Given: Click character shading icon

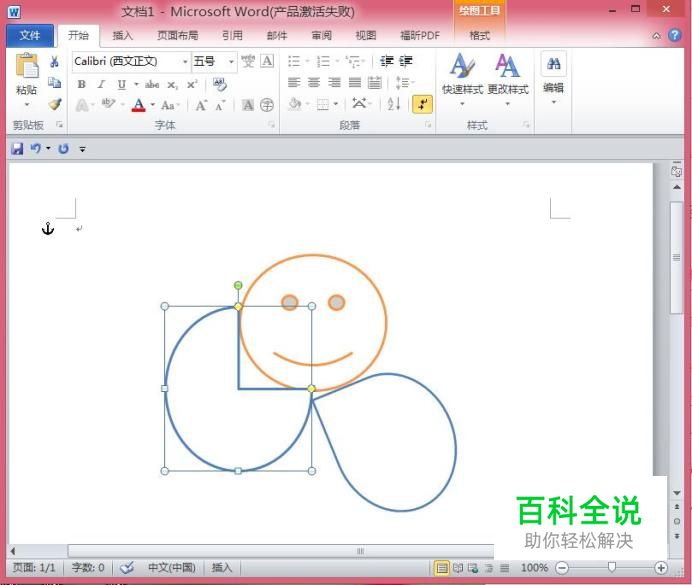Looking at the screenshot, I should click(248, 105).
